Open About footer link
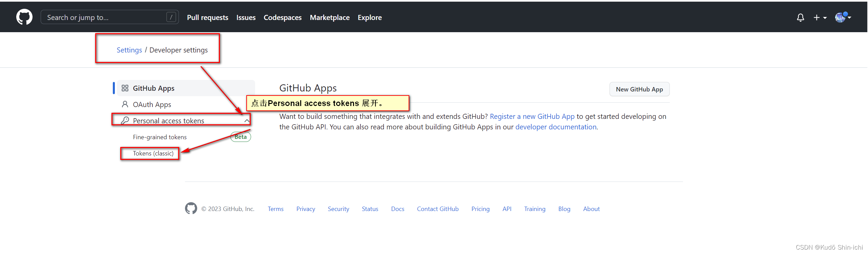 [x=591, y=209]
